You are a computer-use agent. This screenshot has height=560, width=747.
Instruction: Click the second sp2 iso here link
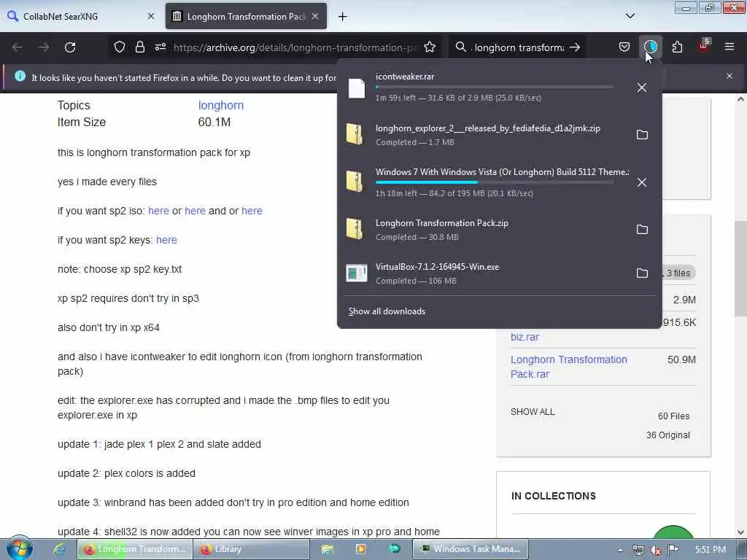(x=195, y=211)
